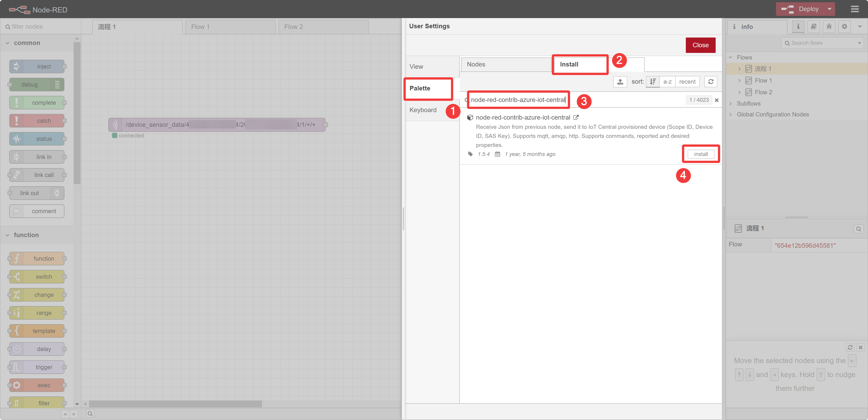Select the comment node in palette
This screenshot has height=420, width=868.
[x=37, y=211]
